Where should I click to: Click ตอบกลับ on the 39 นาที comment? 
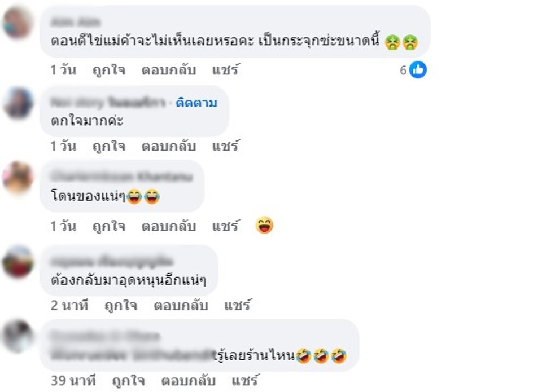coord(188,381)
